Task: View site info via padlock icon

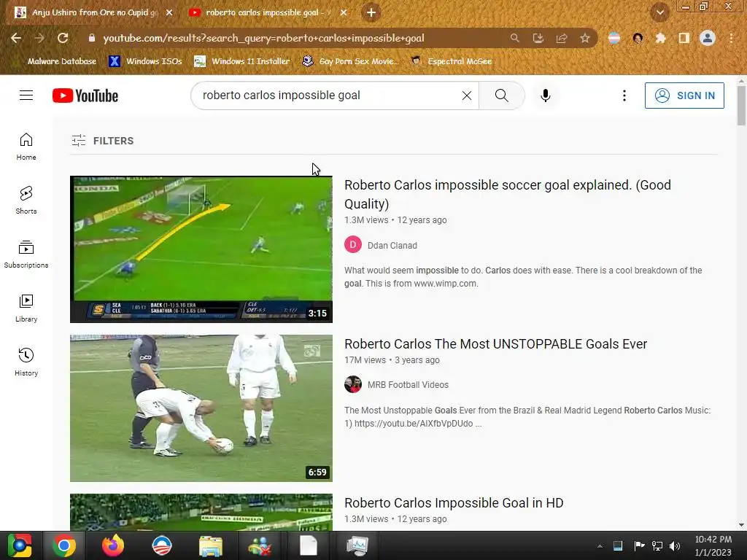Action: pos(92,38)
